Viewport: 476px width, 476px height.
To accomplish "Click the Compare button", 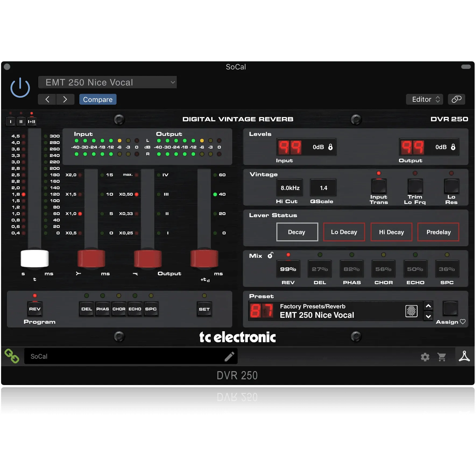I will click(98, 99).
